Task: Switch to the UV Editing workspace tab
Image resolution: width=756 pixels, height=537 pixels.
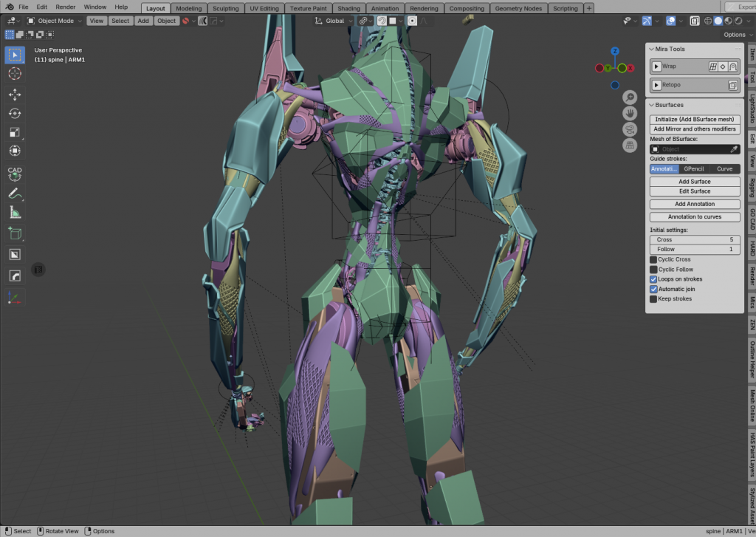Action: tap(264, 8)
